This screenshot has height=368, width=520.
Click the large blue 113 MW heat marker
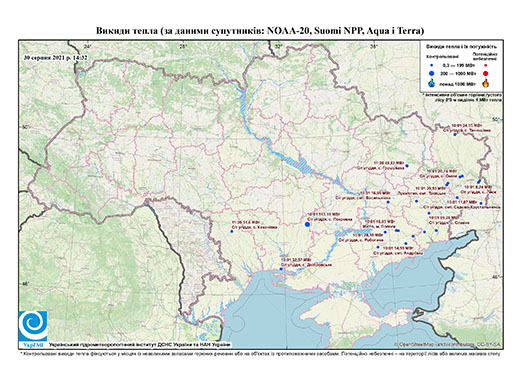pos(307,225)
